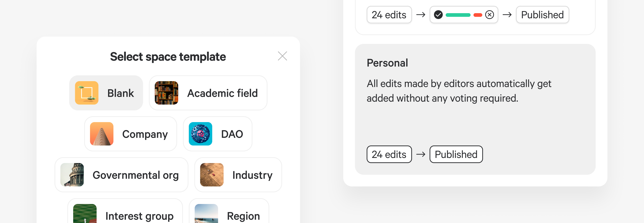Click the 24 edits badge under Personal
644x223 pixels.
(x=389, y=154)
